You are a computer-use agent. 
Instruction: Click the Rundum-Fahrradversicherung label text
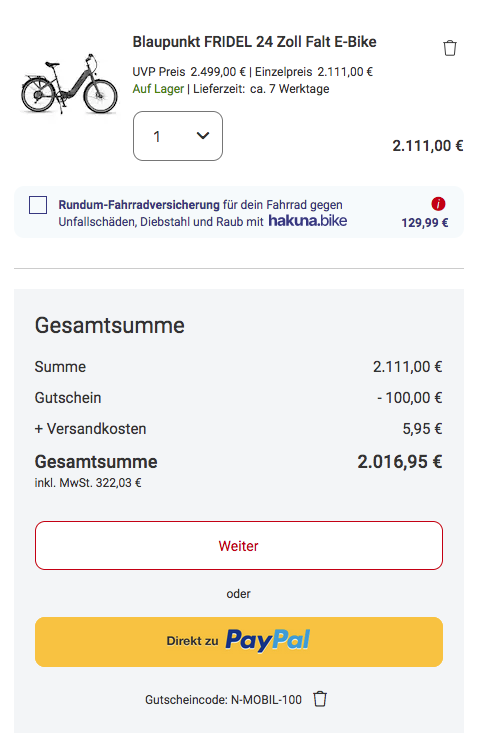pos(139,205)
